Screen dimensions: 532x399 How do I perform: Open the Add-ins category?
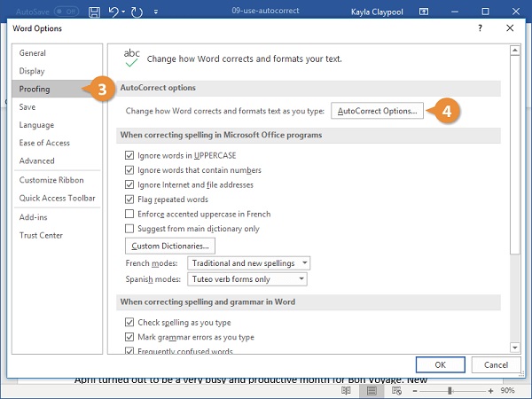click(57, 217)
